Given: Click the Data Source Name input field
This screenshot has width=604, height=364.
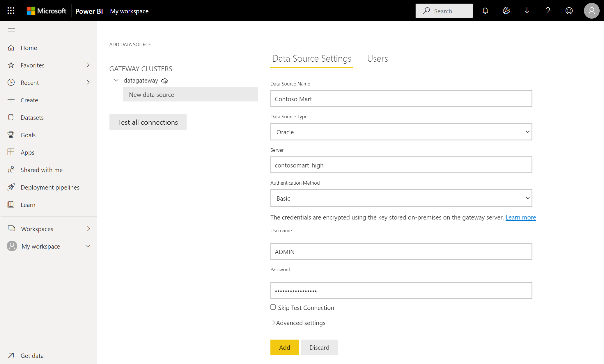Looking at the screenshot, I should tap(401, 99).
